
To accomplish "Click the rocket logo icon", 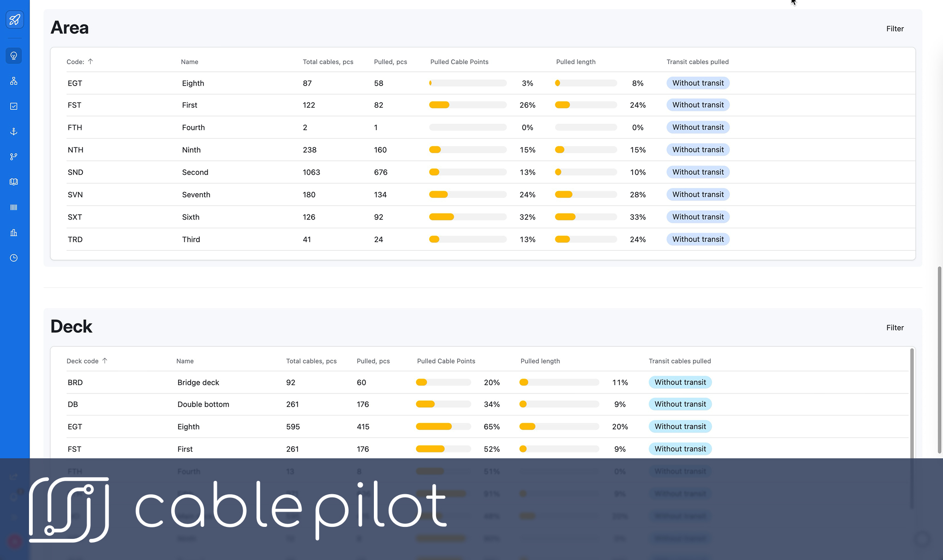I will 14,20.
